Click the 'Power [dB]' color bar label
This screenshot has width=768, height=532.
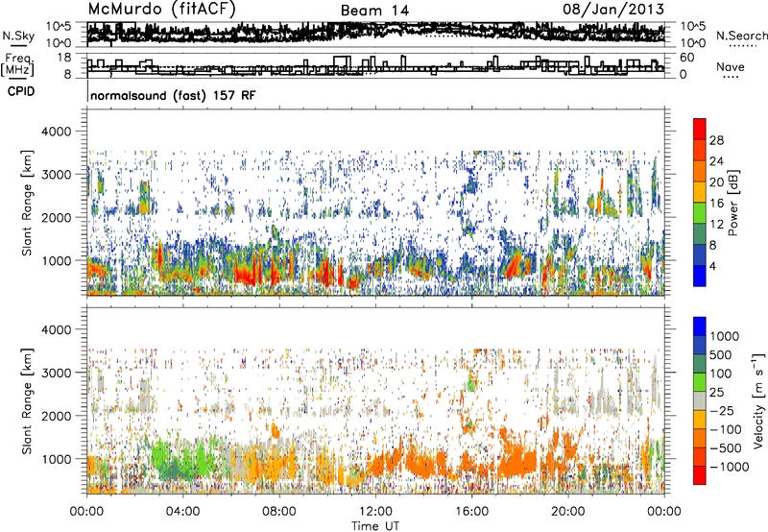pyautogui.click(x=733, y=203)
